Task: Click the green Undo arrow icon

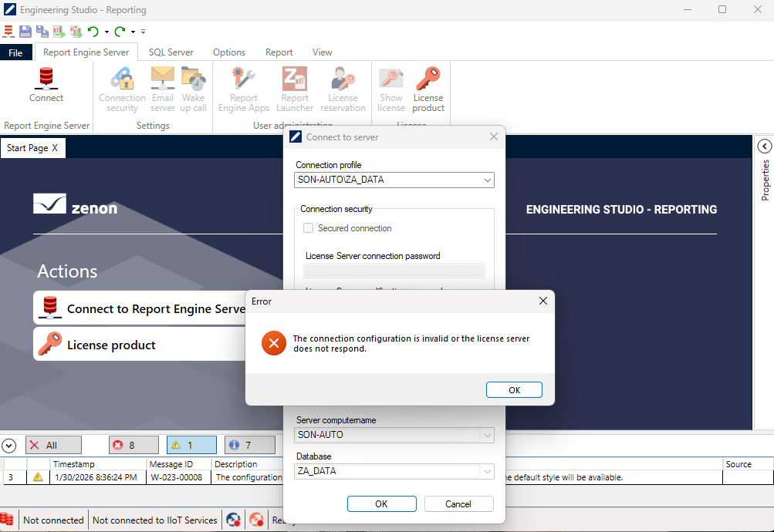Action: [93, 32]
